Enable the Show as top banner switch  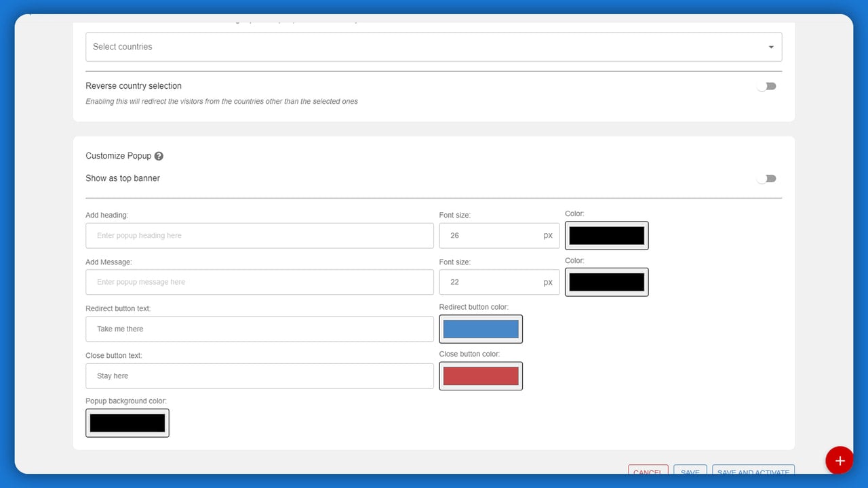tap(767, 179)
